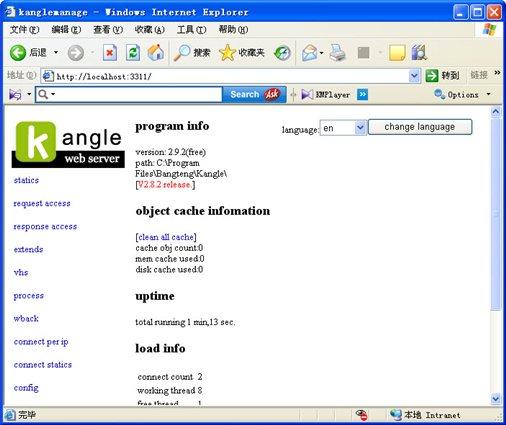Click the IE Back arrow button

(x=18, y=53)
